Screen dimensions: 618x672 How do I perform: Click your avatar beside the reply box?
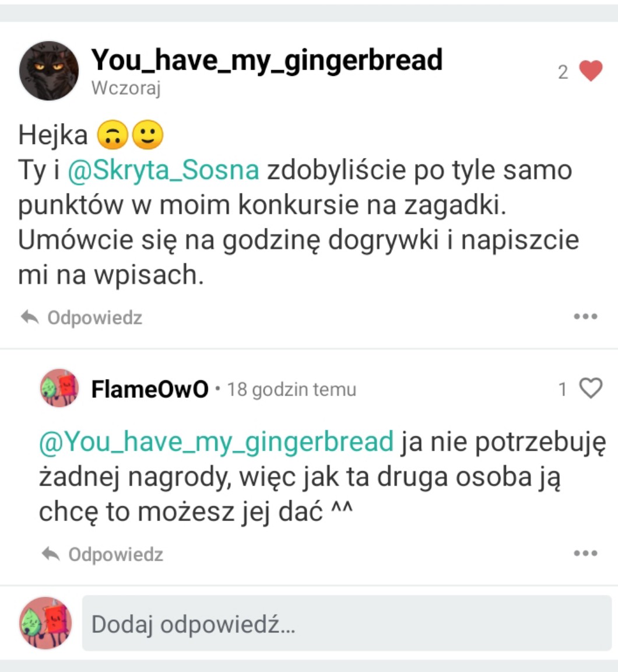tap(46, 623)
